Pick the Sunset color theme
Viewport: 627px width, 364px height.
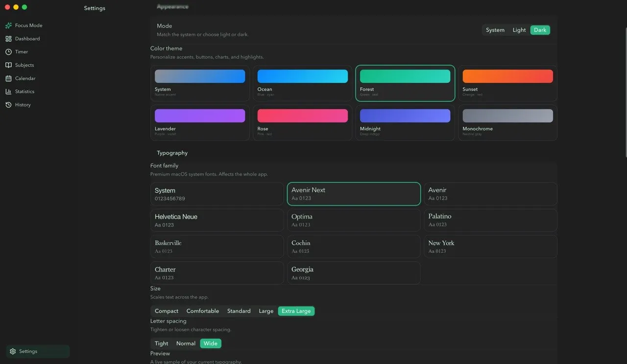click(507, 83)
